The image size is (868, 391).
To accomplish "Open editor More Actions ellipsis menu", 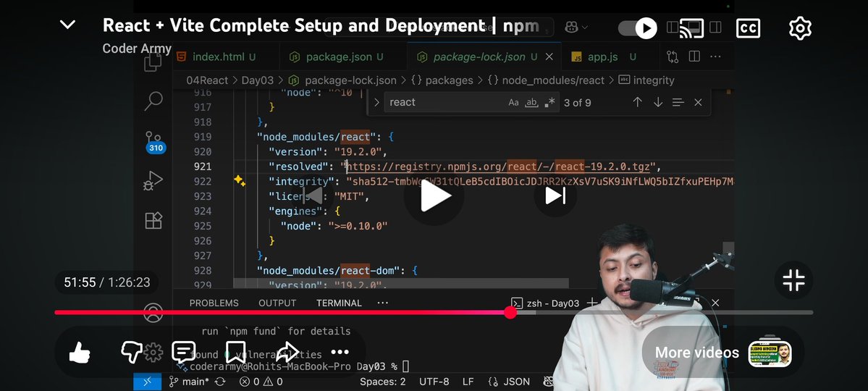I will (715, 56).
